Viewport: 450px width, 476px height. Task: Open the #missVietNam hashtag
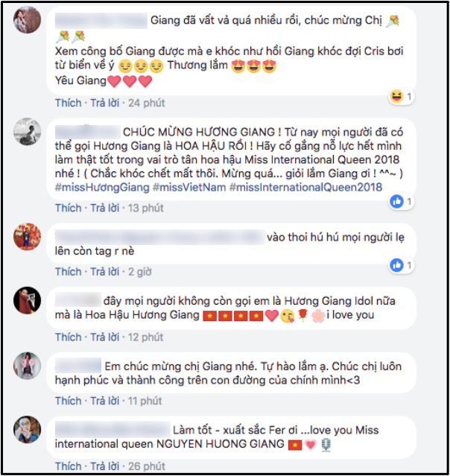pyautogui.click(x=189, y=187)
